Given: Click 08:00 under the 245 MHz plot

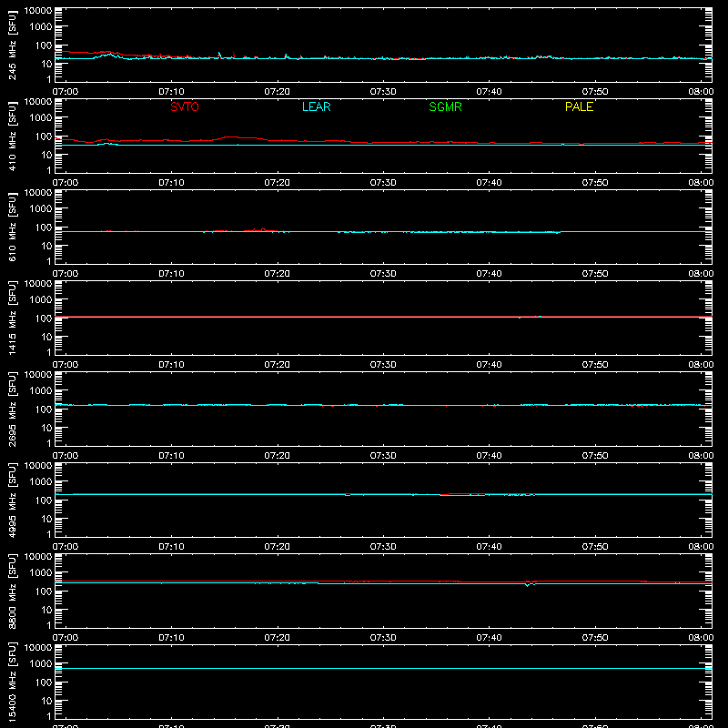Looking at the screenshot, I should pyautogui.click(x=701, y=92).
